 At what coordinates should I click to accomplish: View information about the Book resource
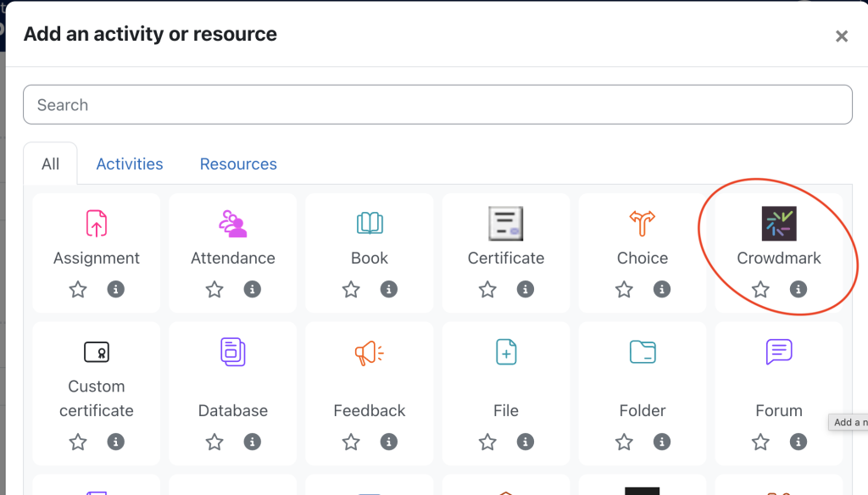pos(388,289)
